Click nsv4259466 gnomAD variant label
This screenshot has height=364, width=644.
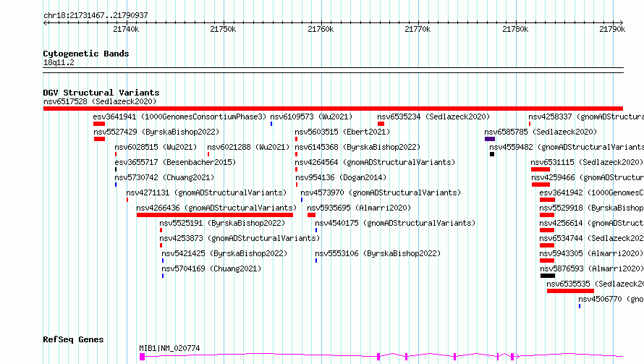(588, 177)
